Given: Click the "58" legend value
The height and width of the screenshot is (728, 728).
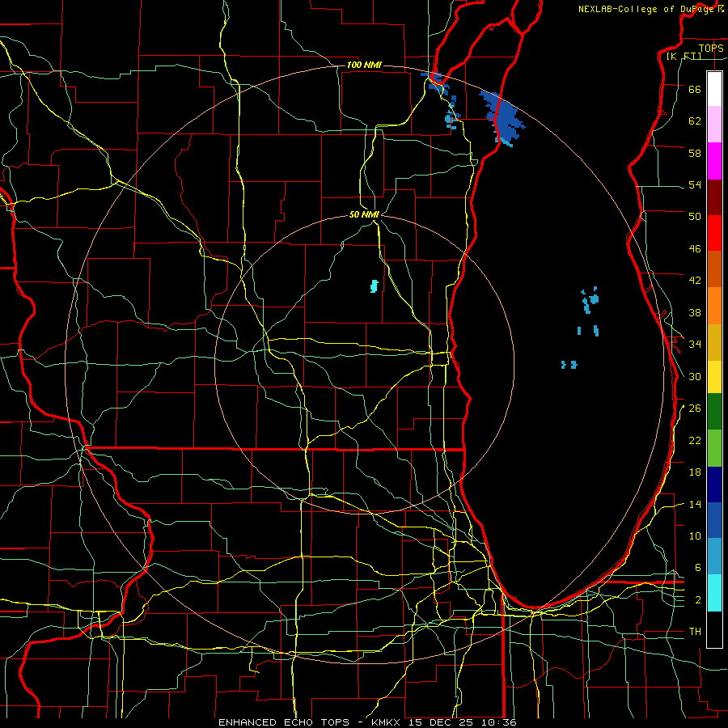Looking at the screenshot, I should tap(695, 153).
